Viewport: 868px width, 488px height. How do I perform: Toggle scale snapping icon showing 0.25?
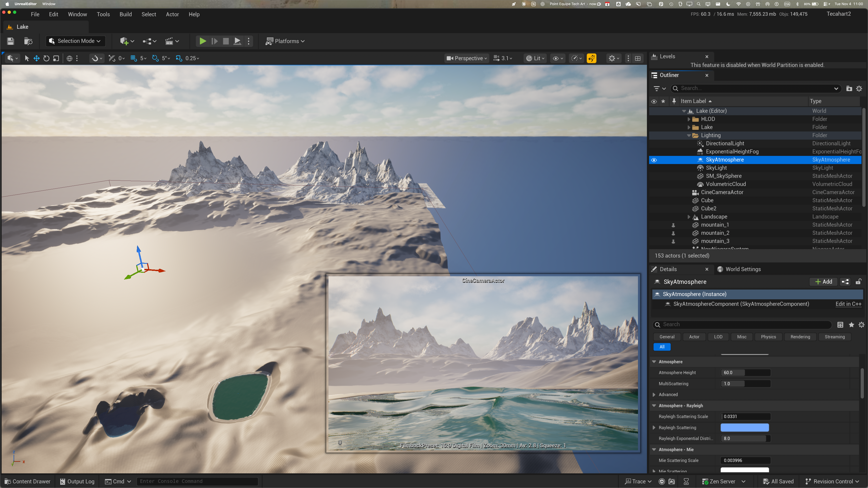pos(179,58)
